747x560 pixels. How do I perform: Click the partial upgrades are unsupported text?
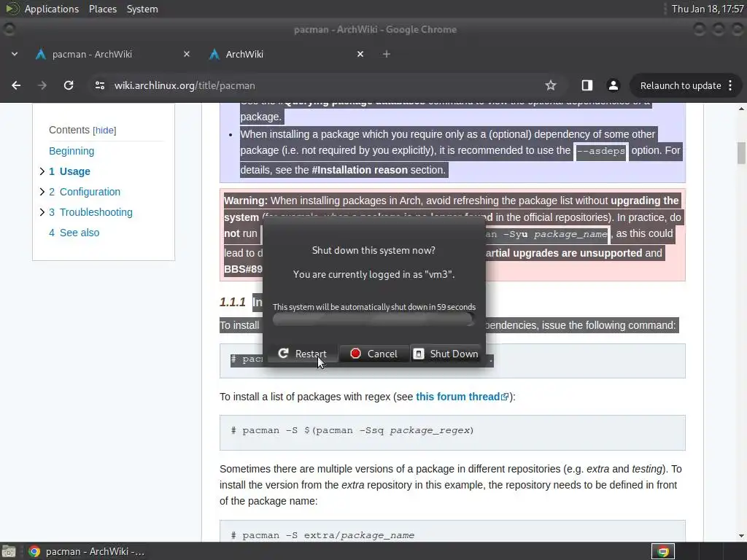(564, 253)
